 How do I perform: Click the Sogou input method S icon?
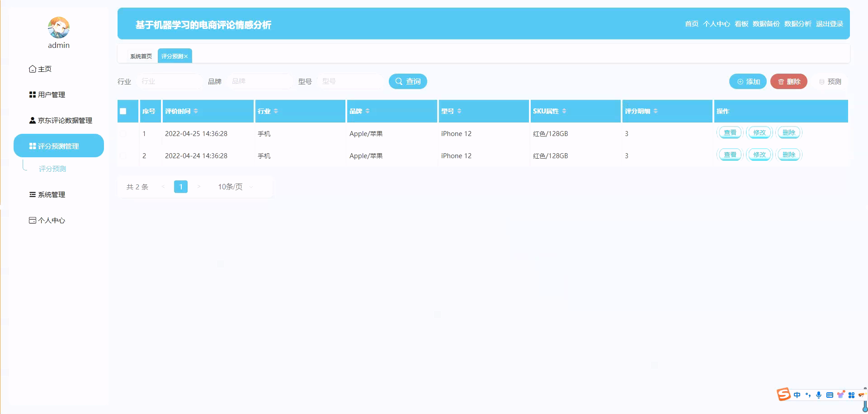(783, 395)
